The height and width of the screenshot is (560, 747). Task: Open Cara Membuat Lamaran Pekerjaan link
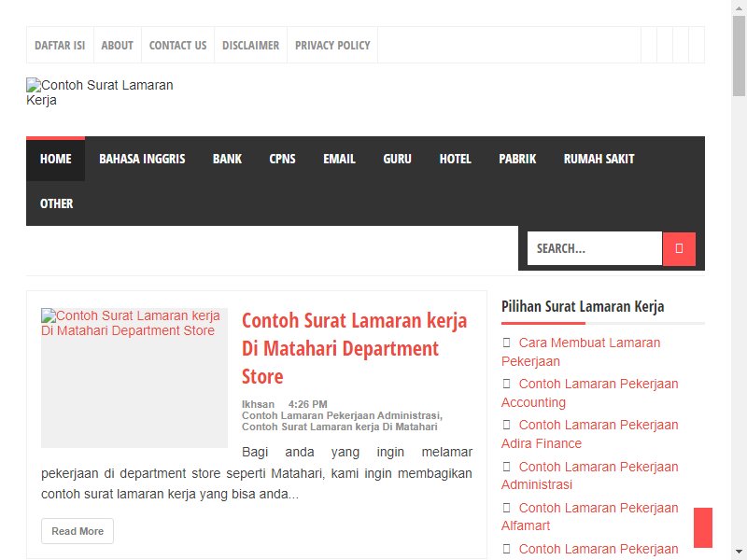point(581,352)
